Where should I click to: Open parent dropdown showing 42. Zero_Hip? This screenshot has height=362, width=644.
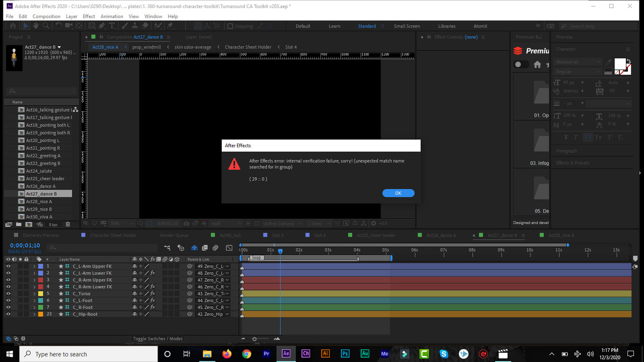pyautogui.click(x=213, y=314)
